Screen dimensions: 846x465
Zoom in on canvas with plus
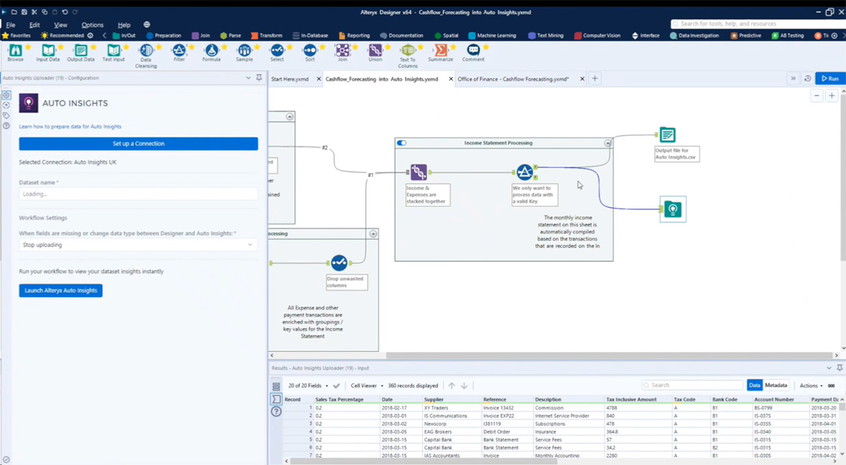click(x=831, y=95)
